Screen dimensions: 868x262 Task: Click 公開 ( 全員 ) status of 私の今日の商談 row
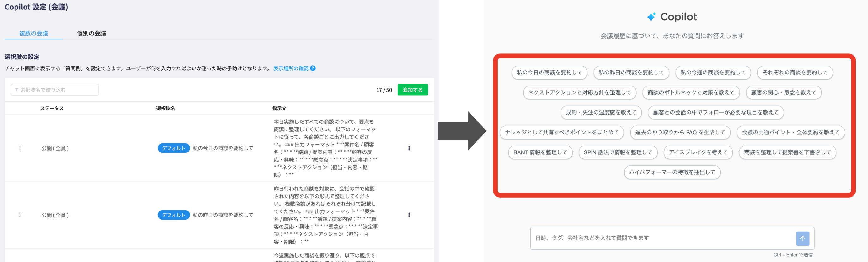coord(55,148)
